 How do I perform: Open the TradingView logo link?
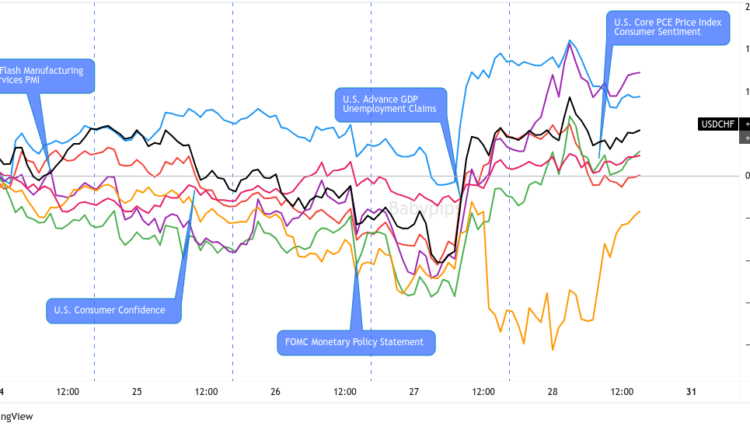click(14, 416)
